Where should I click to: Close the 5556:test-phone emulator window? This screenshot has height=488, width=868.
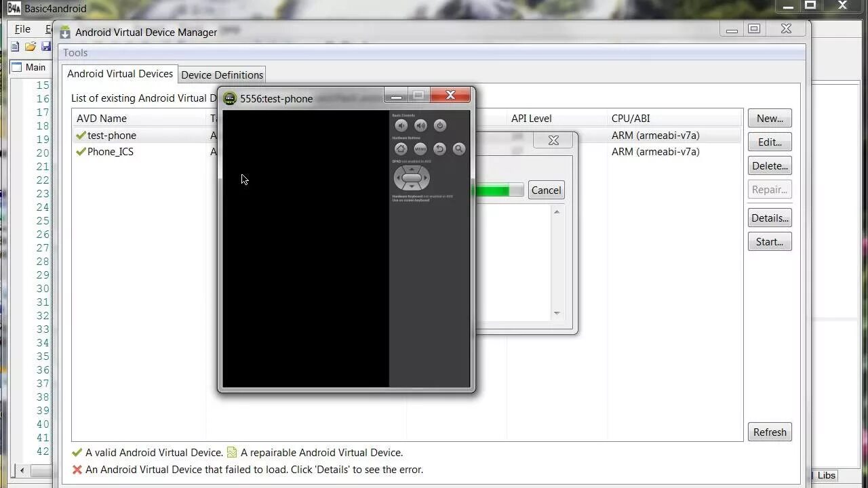(450, 96)
